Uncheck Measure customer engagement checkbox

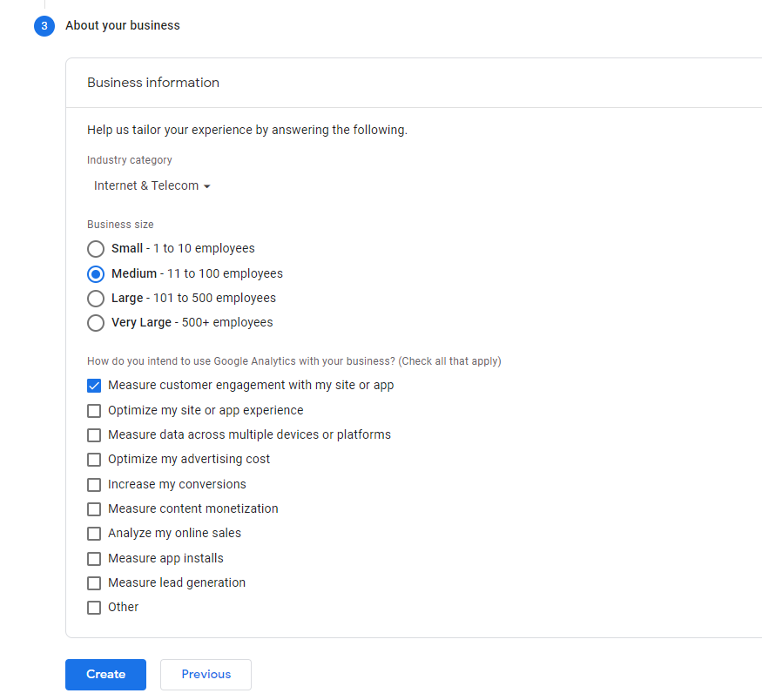(94, 386)
